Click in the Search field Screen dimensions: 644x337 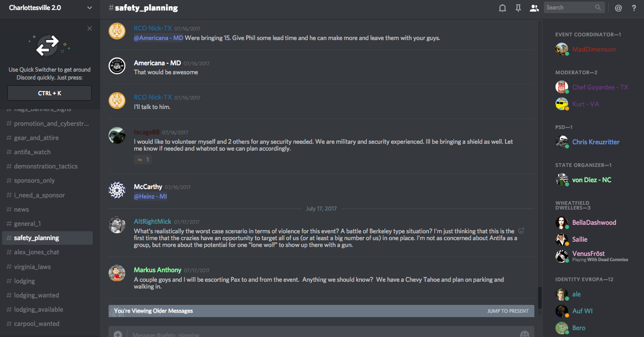pyautogui.click(x=569, y=7)
